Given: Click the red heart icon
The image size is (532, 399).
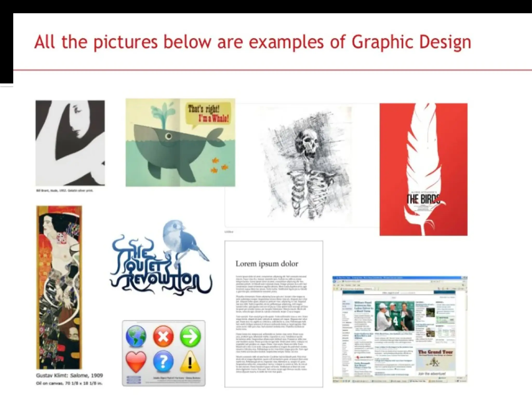Looking at the screenshot, I should click(136, 361).
